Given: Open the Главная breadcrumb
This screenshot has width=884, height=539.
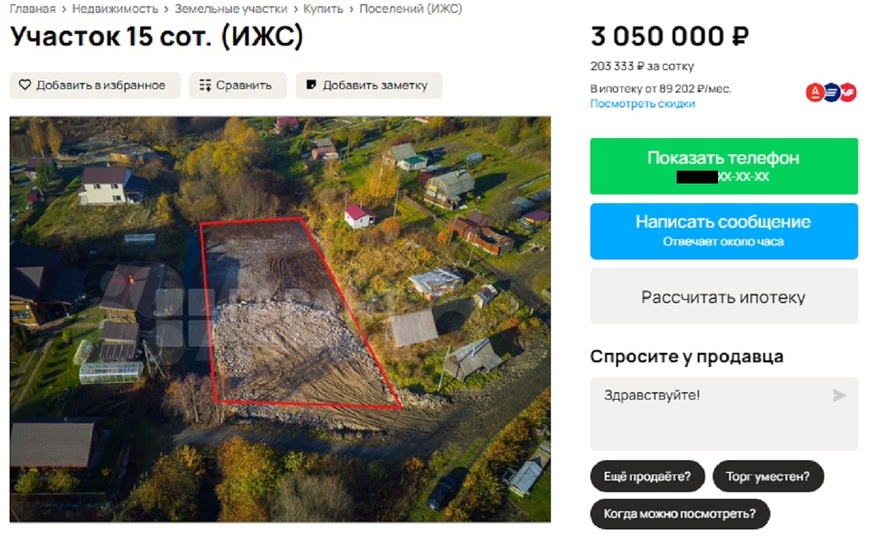Looking at the screenshot, I should [x=33, y=9].
